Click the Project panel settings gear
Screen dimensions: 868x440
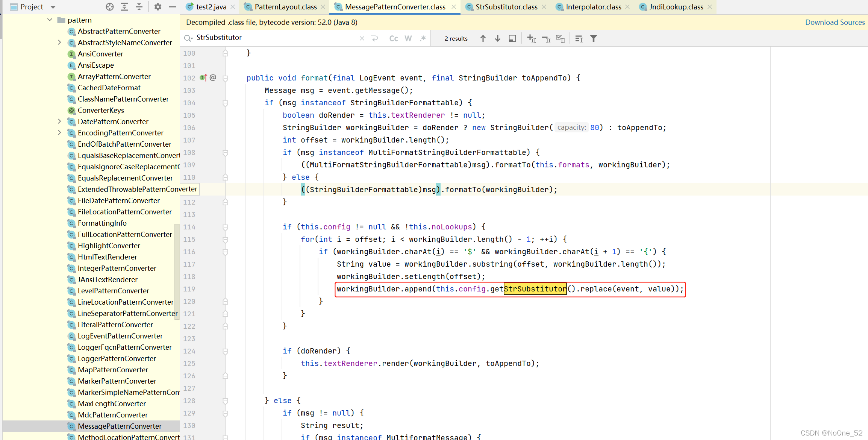click(x=158, y=7)
